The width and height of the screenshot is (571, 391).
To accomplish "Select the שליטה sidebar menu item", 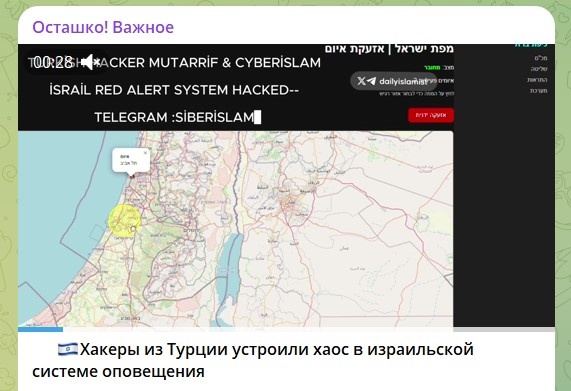I will pos(539,69).
